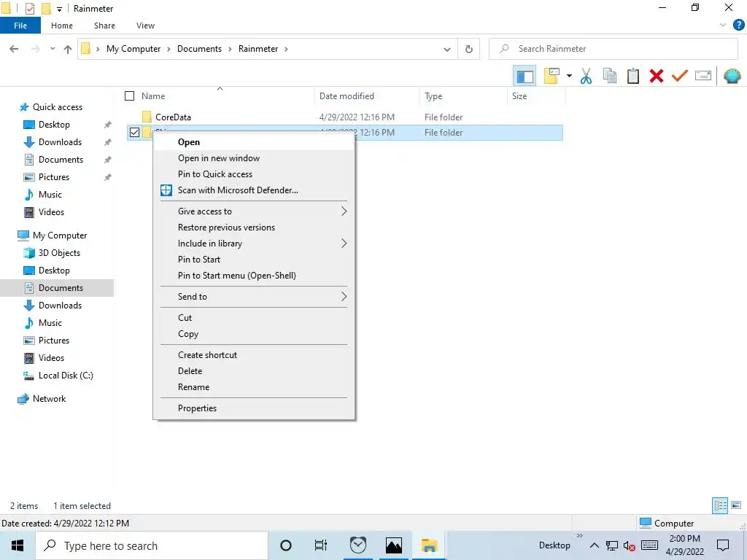Choose Delete in the context menu
The width and height of the screenshot is (747, 560).
pyautogui.click(x=254, y=371)
